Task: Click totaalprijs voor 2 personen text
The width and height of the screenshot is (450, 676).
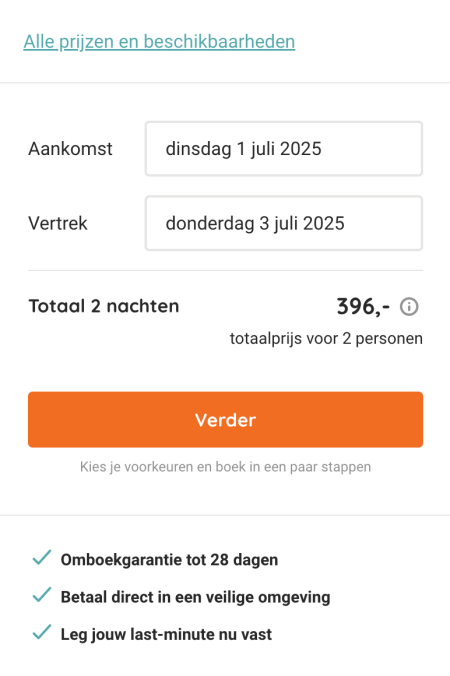Action: pyautogui.click(x=326, y=339)
